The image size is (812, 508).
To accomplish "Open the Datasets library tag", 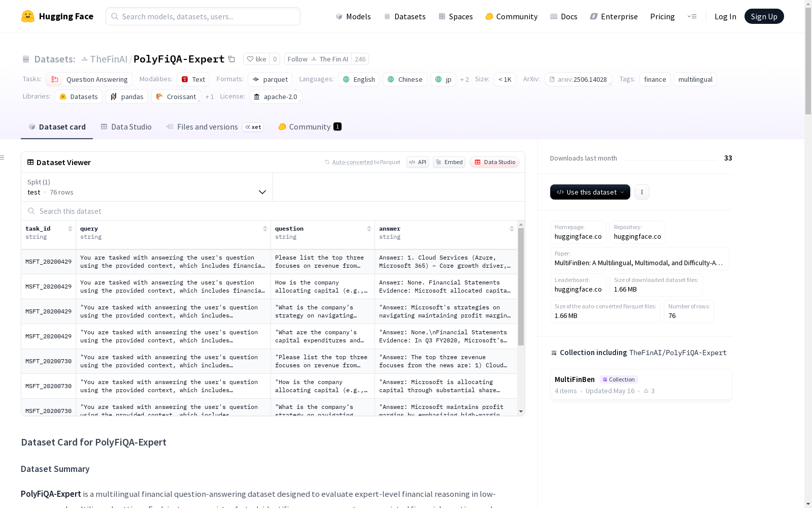I will [79, 97].
